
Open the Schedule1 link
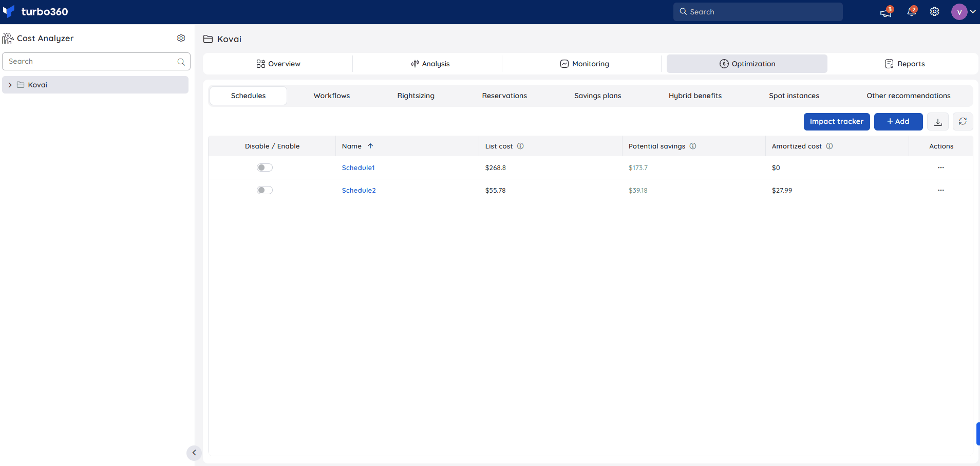click(358, 167)
